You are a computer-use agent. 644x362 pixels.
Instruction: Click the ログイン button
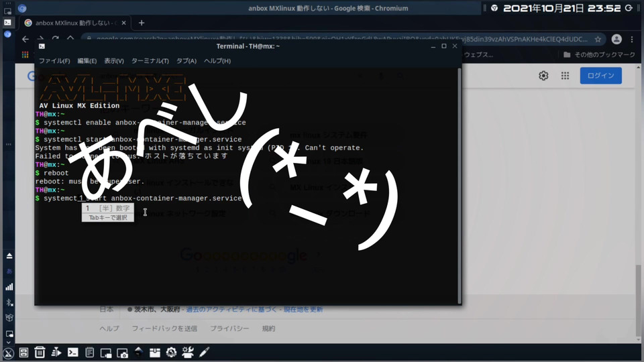pos(601,76)
